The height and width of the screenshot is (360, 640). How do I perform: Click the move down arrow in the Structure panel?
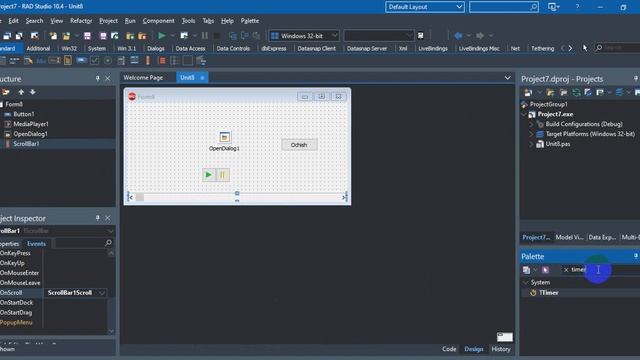33,92
